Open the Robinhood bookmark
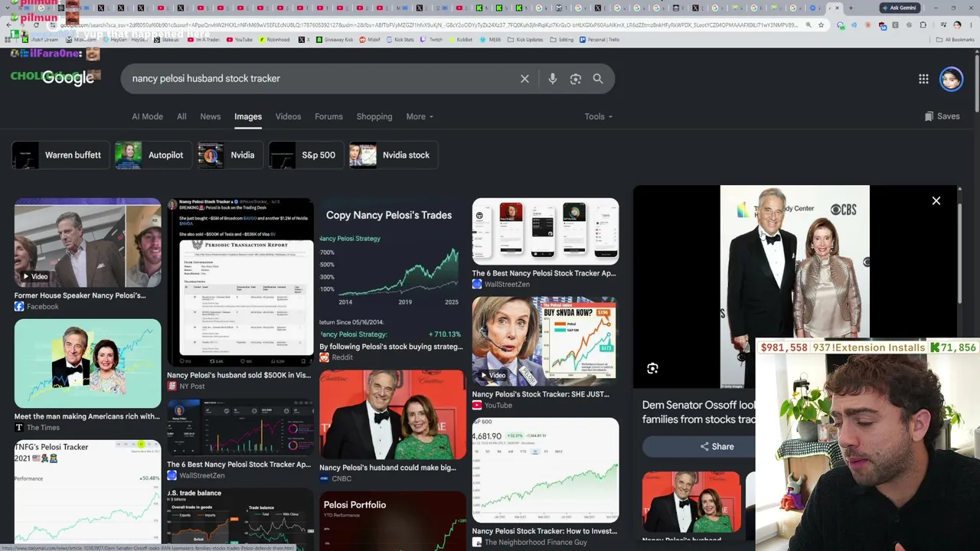Image resolution: width=980 pixels, height=551 pixels. click(x=274, y=40)
